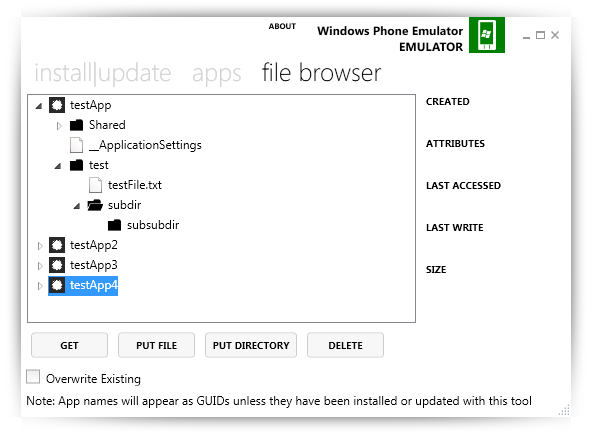Screen dimensions: 596x434
Task: Select the testApp3 label
Action: 94,265
